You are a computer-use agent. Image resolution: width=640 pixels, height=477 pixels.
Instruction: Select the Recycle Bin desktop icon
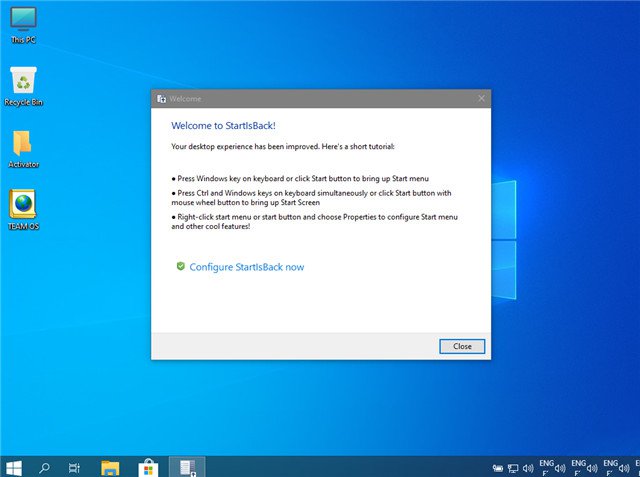[x=23, y=87]
